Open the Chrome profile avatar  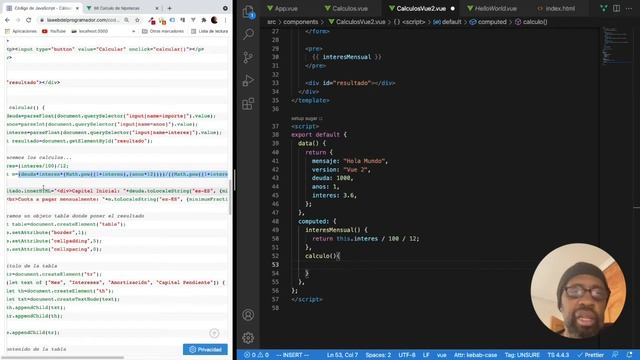pos(214,20)
